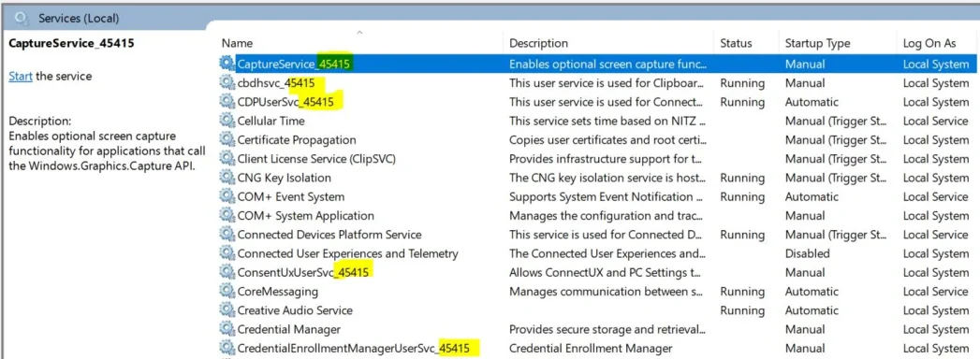Viewport: 980px width, 359px height.
Task: Click the gear icon beside CaptureService_45415
Action: point(227,64)
